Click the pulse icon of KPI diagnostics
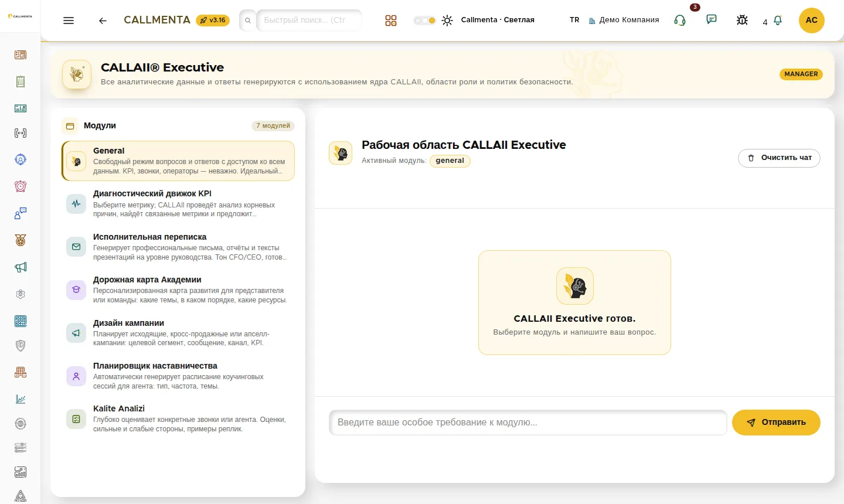Screen dimensions: 844x504 76,204
